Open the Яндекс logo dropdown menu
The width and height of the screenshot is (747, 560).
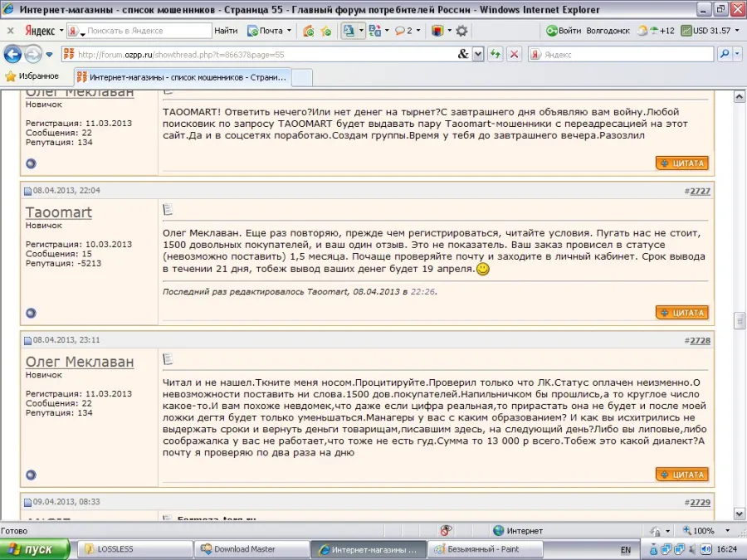[x=61, y=31]
